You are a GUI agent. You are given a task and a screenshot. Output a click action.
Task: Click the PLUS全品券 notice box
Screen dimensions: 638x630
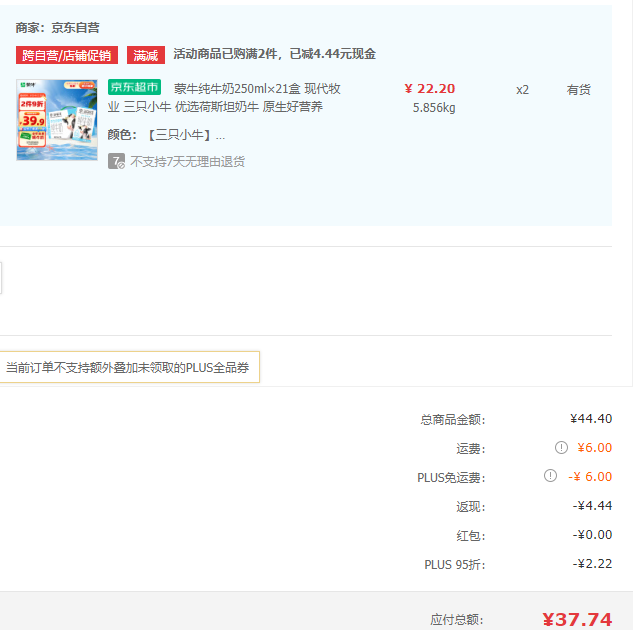(x=128, y=368)
